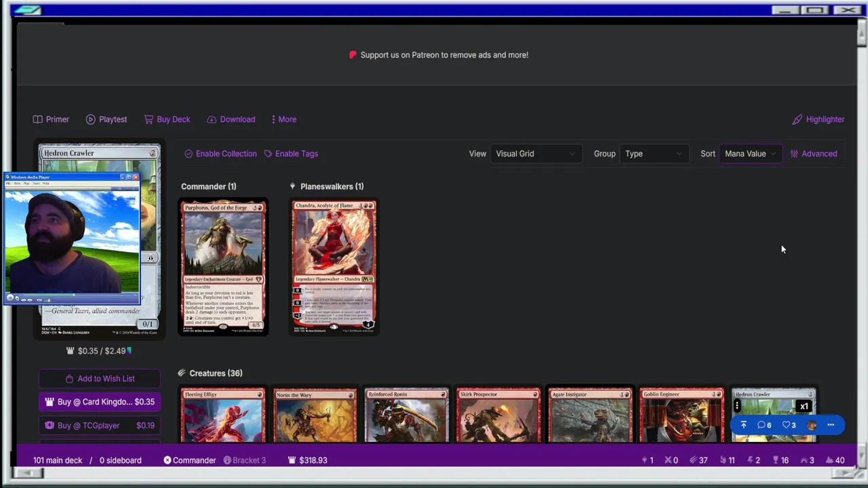Click the 101 main deck count

pyautogui.click(x=58, y=460)
